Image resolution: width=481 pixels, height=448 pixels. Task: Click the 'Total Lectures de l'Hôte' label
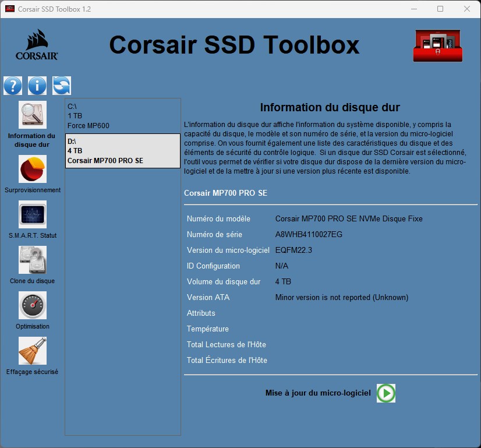(227, 344)
